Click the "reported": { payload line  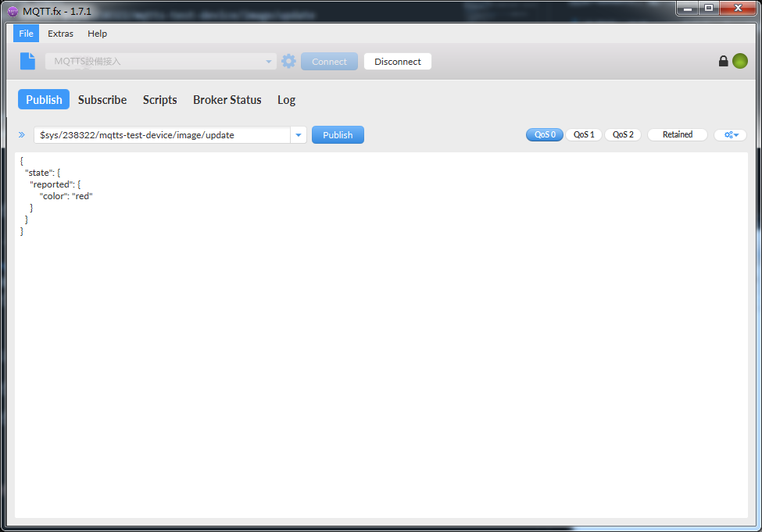[55, 184]
